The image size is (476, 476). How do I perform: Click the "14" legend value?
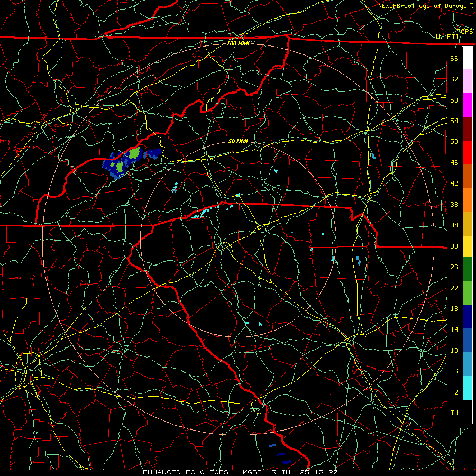click(x=454, y=329)
